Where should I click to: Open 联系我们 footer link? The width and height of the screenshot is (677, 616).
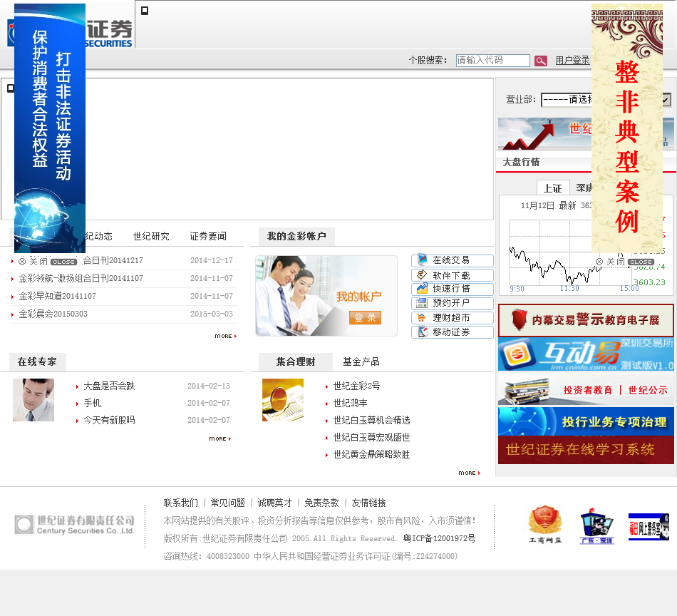tap(181, 503)
